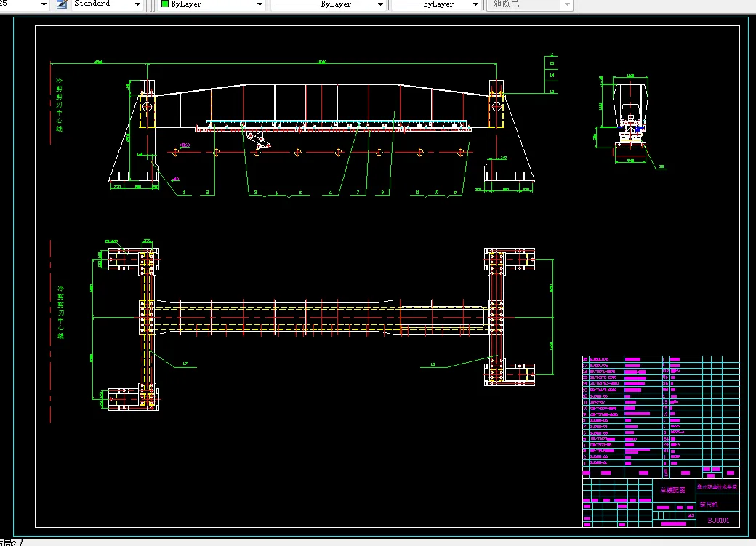756x546 pixels.
Task: Select the 定尺机 title in title block
Action: [x=709, y=503]
